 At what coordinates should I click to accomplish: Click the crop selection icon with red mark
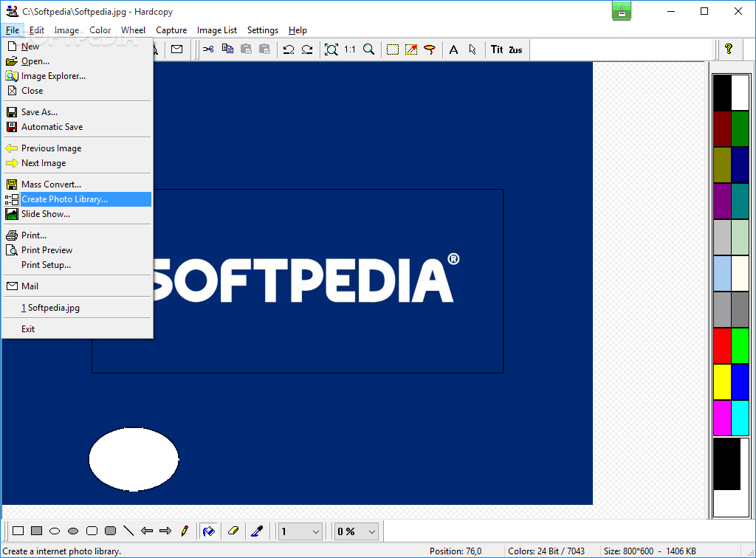(411, 49)
